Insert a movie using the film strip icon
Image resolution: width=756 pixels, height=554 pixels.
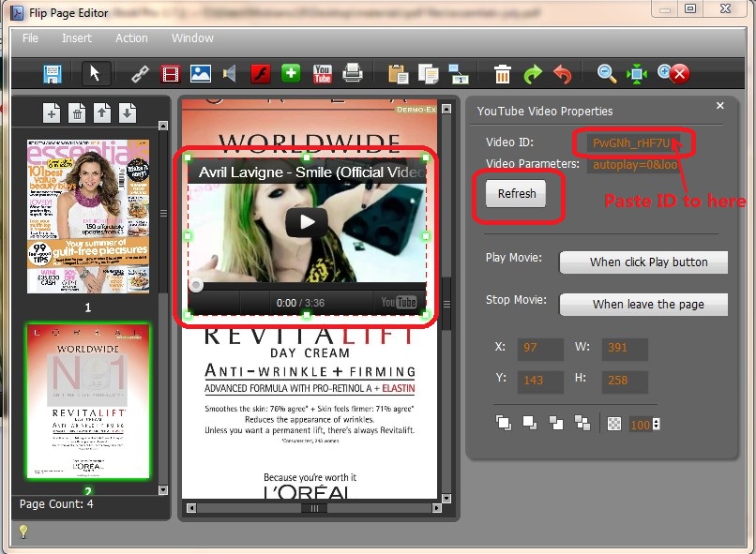coord(170,74)
